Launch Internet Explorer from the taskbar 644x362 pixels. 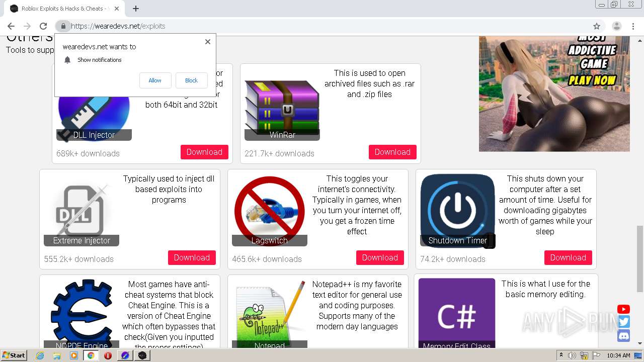(40, 355)
